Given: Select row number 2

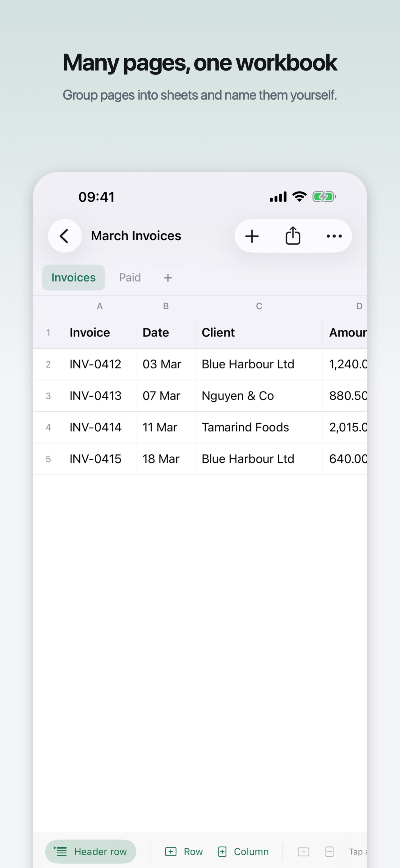Looking at the screenshot, I should click(48, 364).
